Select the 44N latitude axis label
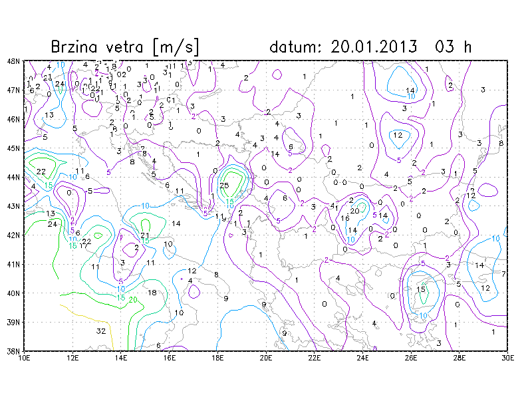The height and width of the screenshot is (411, 532). (13, 177)
